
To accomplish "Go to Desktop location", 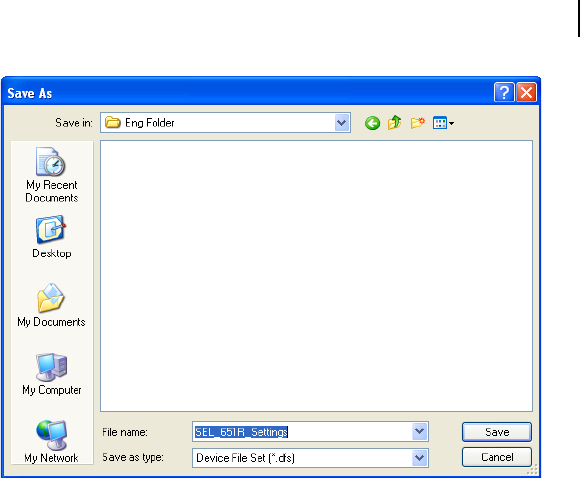I will (x=51, y=237).
